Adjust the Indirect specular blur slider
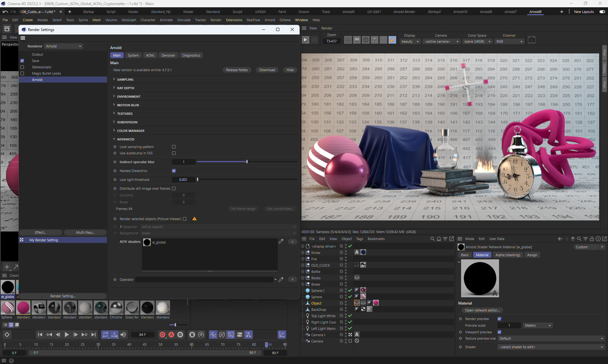The image size is (608, 364). [247, 162]
